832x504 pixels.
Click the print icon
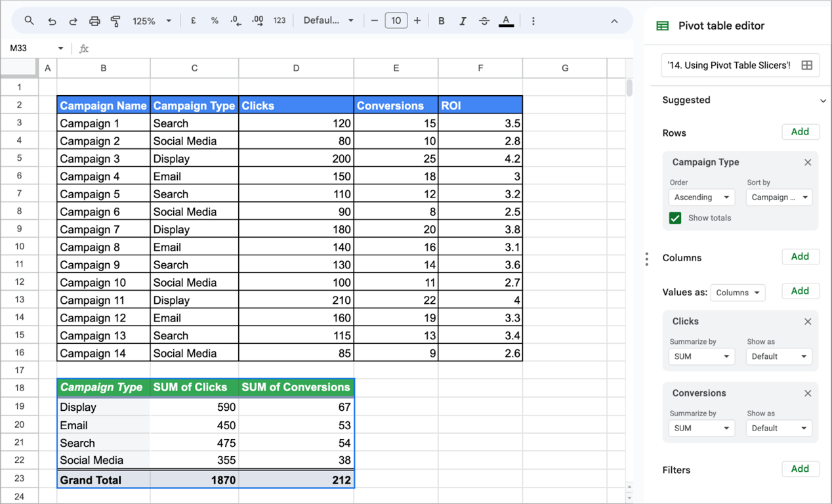(x=94, y=21)
